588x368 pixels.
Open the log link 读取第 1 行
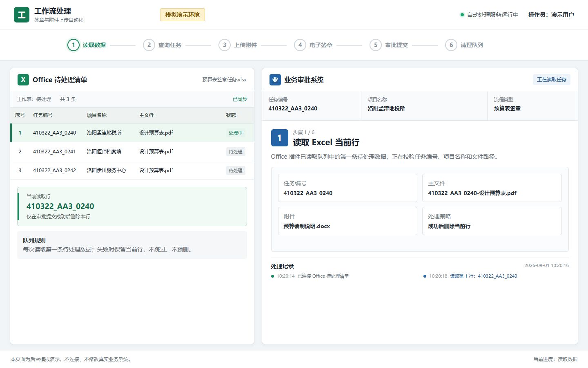point(483,276)
